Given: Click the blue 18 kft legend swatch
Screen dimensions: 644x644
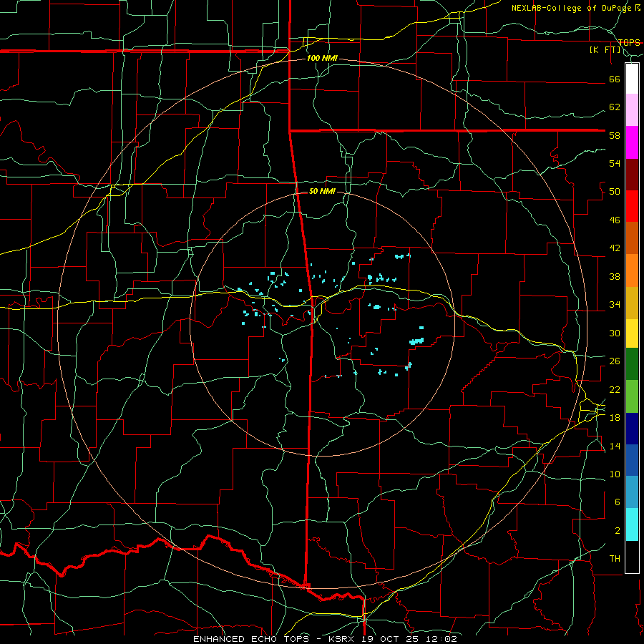Looking at the screenshot, I should 632,460.
